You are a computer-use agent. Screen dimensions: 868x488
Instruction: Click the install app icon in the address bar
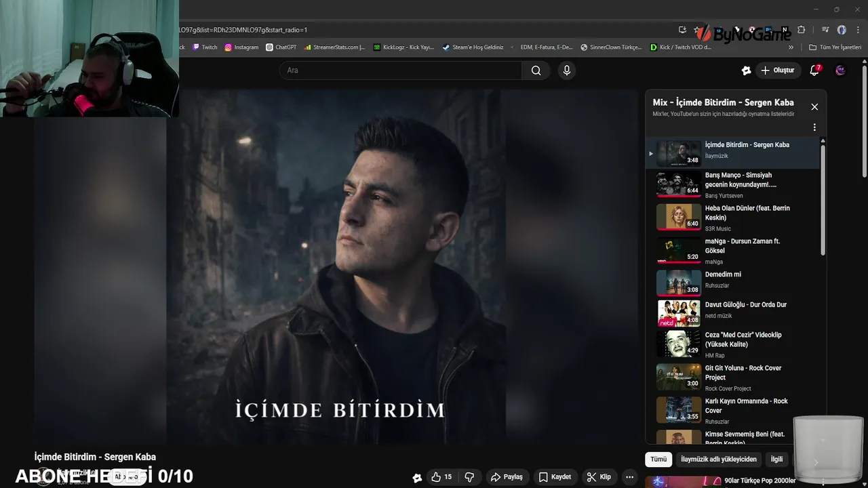click(682, 30)
